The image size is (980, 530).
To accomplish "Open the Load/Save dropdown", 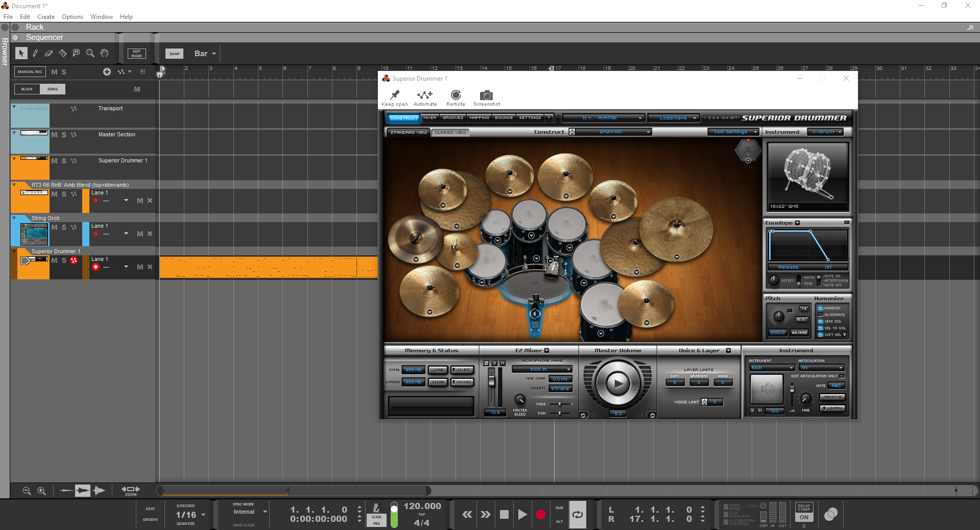I will tap(674, 118).
